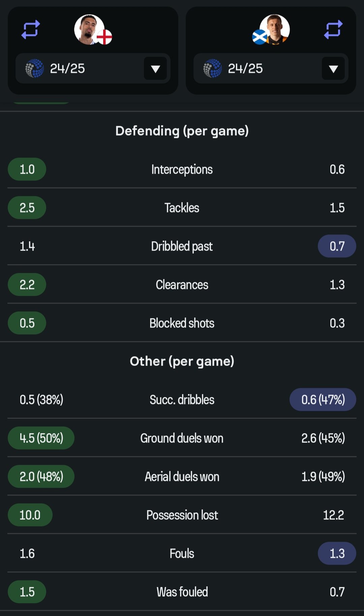Tap left season league logo icon
364x616 pixels.
click(35, 68)
